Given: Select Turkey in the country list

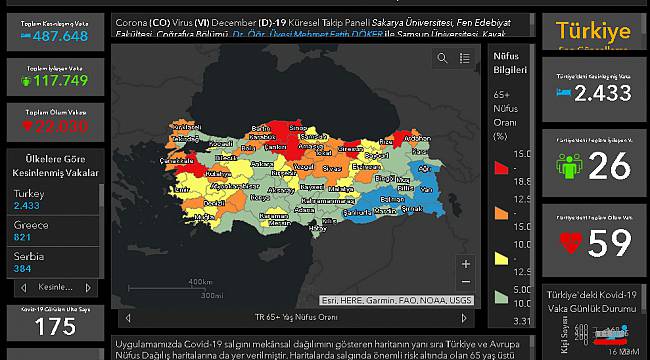Looking at the screenshot, I should tap(53, 199).
